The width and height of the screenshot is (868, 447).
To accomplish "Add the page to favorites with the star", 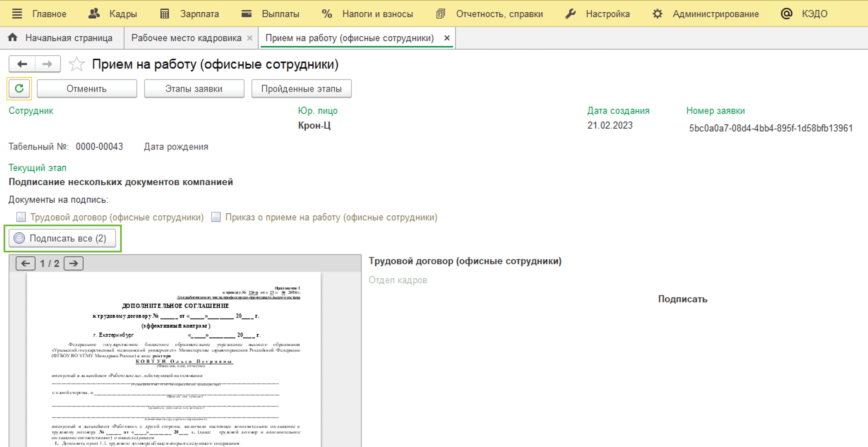I will point(76,64).
